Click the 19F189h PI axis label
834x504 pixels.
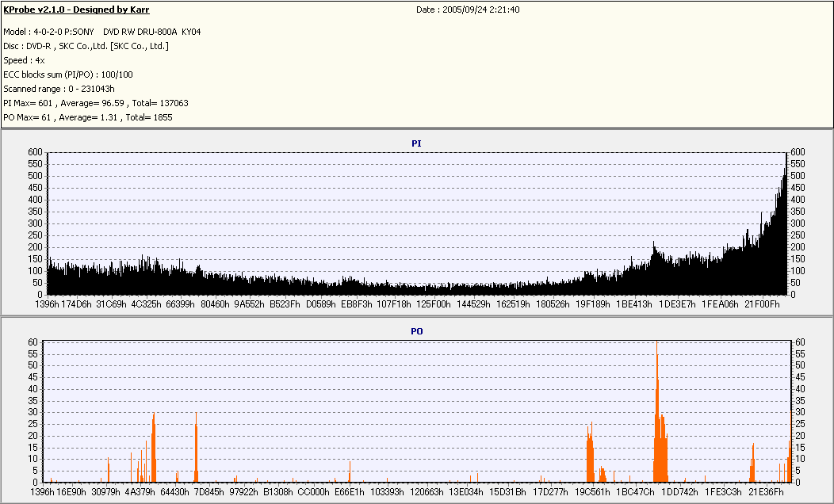click(x=593, y=304)
